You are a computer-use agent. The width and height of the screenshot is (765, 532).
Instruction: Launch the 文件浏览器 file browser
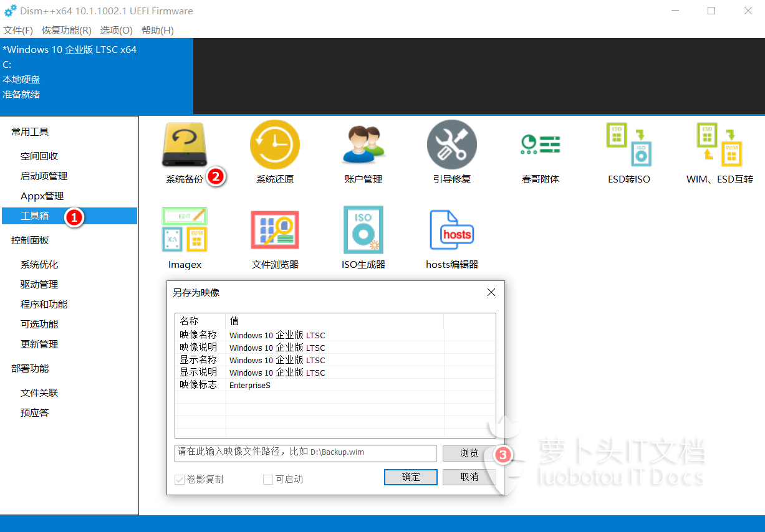[x=275, y=230]
